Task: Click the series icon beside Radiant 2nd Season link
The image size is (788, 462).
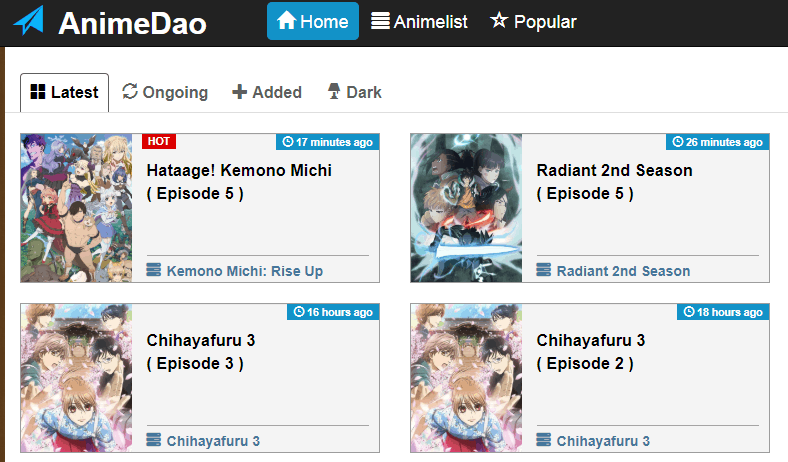Action: coord(544,270)
